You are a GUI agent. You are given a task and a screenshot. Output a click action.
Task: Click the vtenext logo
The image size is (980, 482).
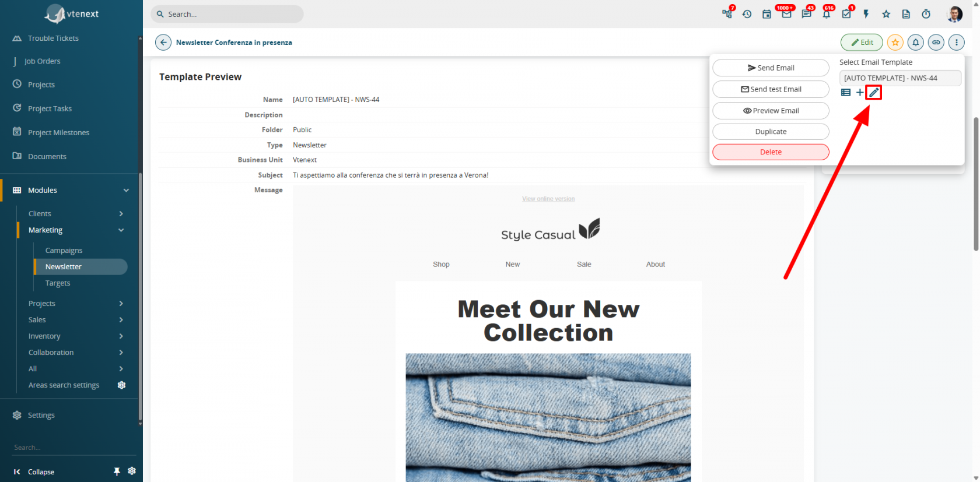(x=72, y=14)
